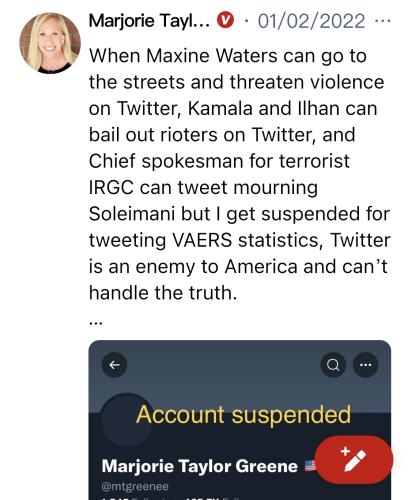Click the back arrow in the embedded screenshot

(114, 365)
